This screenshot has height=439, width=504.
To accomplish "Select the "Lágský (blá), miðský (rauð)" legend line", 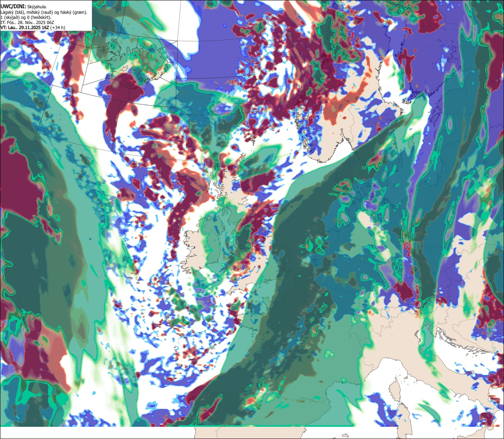I will point(44,12).
